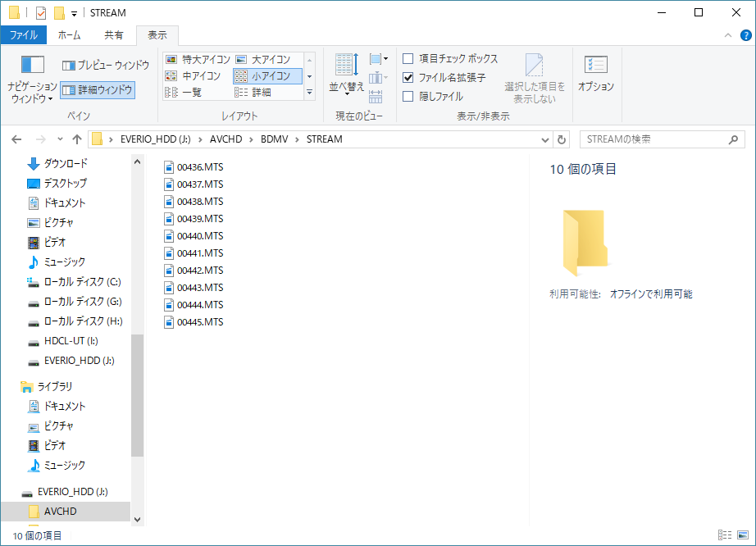Select file 00441.MTS
The image size is (756, 546).
coord(194,253)
